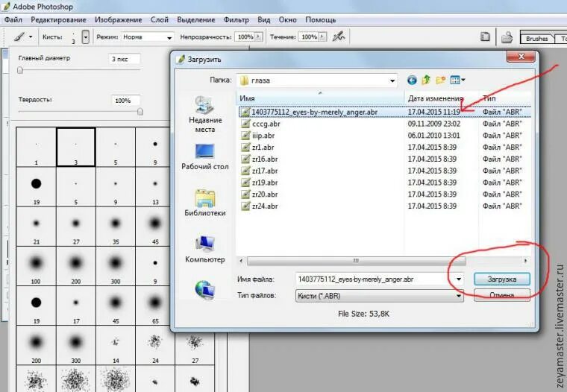Open the Фильтр menu
The width and height of the screenshot is (567, 392).
(236, 20)
